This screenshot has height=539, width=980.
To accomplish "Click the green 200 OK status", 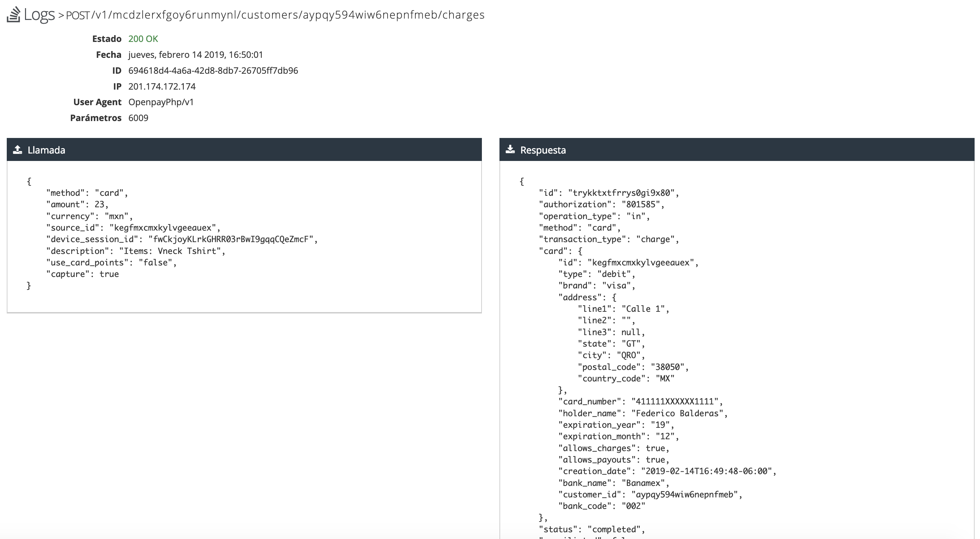I will click(143, 39).
